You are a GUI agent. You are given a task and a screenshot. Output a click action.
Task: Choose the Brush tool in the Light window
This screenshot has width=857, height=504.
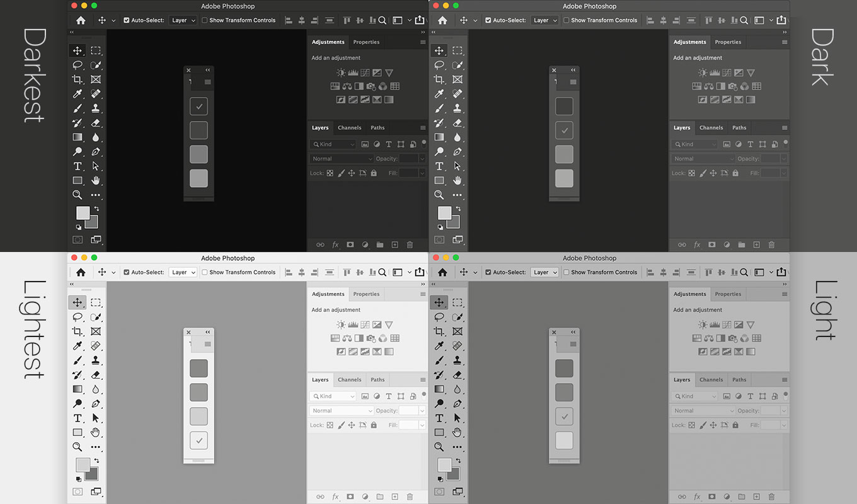tap(439, 360)
